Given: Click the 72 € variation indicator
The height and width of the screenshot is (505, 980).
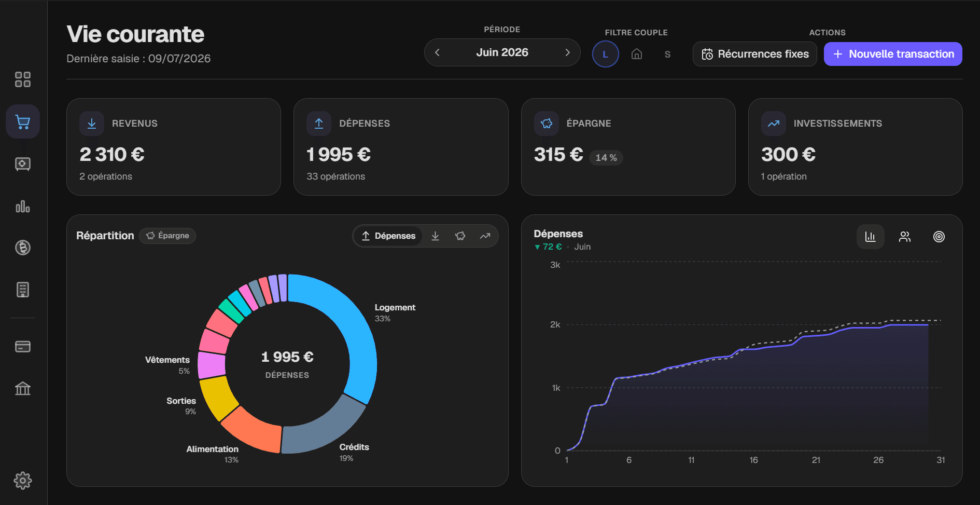Looking at the screenshot, I should 548,247.
